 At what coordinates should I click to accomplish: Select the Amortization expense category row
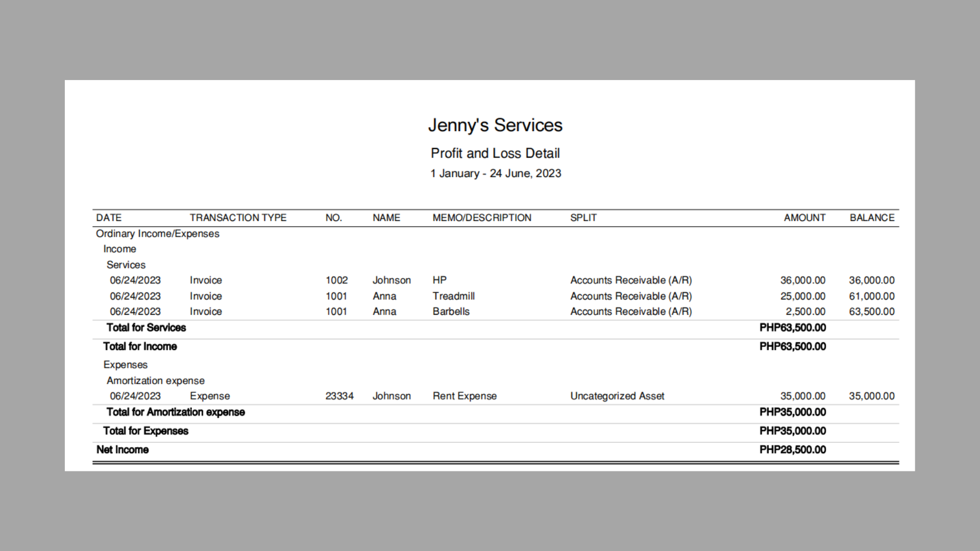[x=155, y=381]
